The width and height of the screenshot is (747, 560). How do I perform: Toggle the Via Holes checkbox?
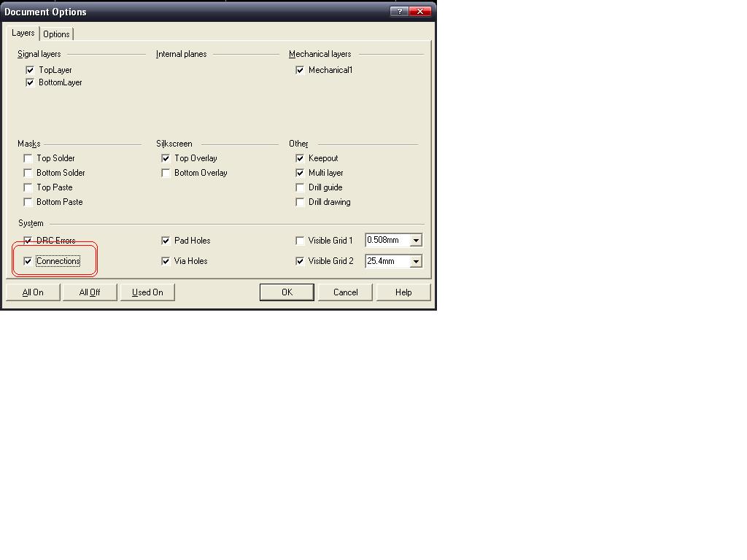(x=166, y=261)
